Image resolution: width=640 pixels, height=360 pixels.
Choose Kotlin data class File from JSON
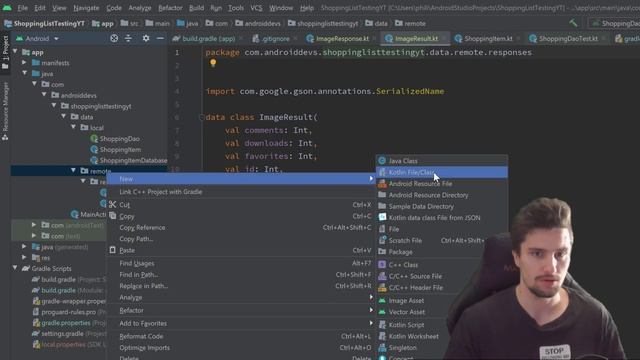pos(442,218)
